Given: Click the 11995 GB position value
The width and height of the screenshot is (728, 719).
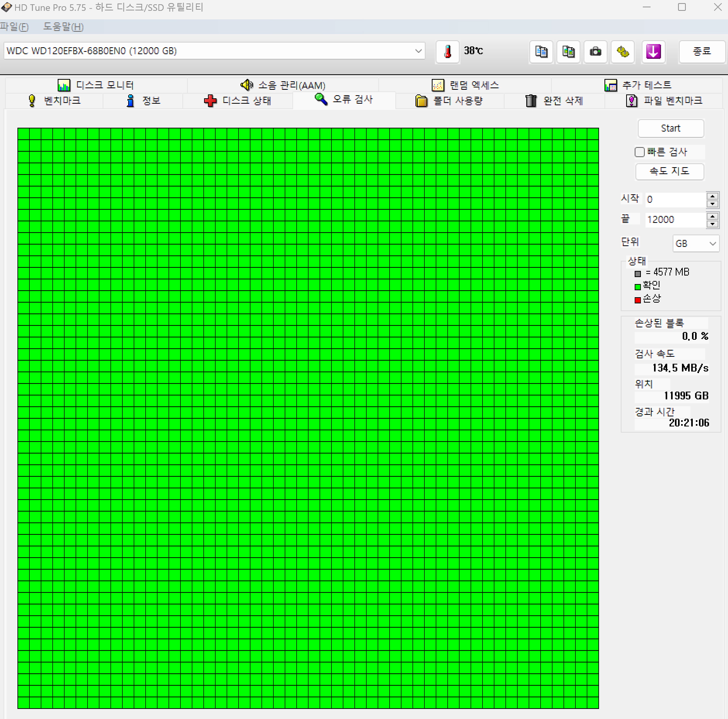Looking at the screenshot, I should pyautogui.click(x=686, y=395).
